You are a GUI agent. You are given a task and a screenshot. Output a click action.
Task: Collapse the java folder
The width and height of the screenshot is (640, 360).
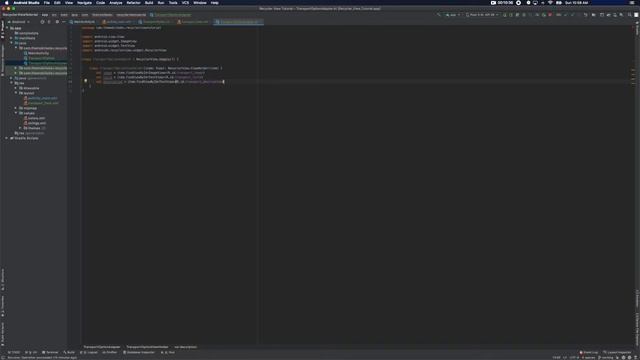click(x=11, y=43)
